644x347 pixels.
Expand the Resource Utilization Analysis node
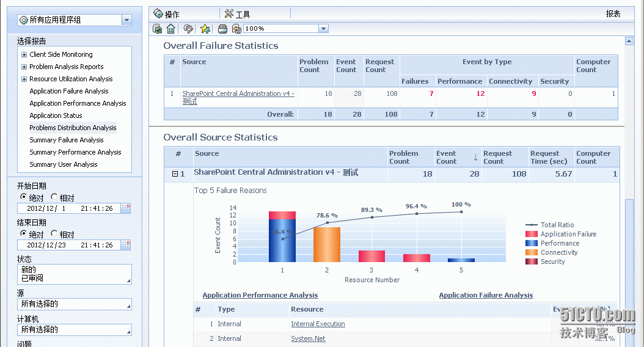24,79
